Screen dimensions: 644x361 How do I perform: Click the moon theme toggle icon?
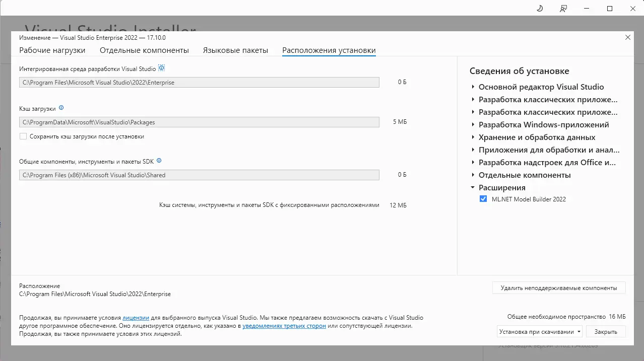point(539,9)
